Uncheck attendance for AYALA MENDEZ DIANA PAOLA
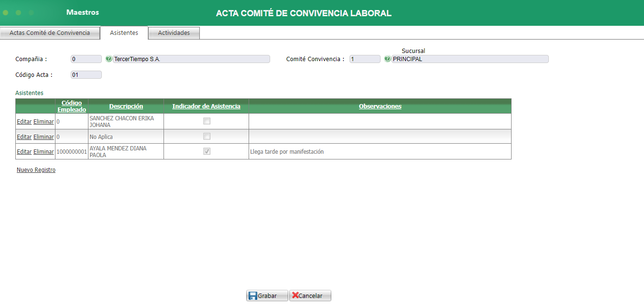The image size is (644, 307). coord(206,151)
